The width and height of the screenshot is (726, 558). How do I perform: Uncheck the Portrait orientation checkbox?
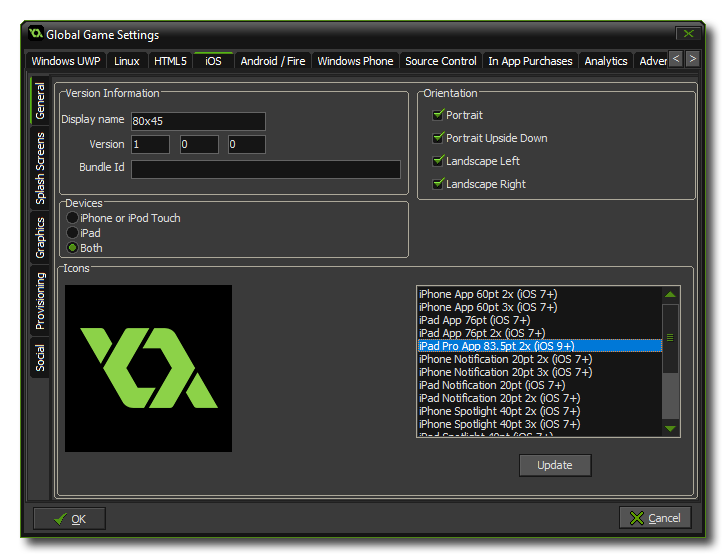click(438, 115)
